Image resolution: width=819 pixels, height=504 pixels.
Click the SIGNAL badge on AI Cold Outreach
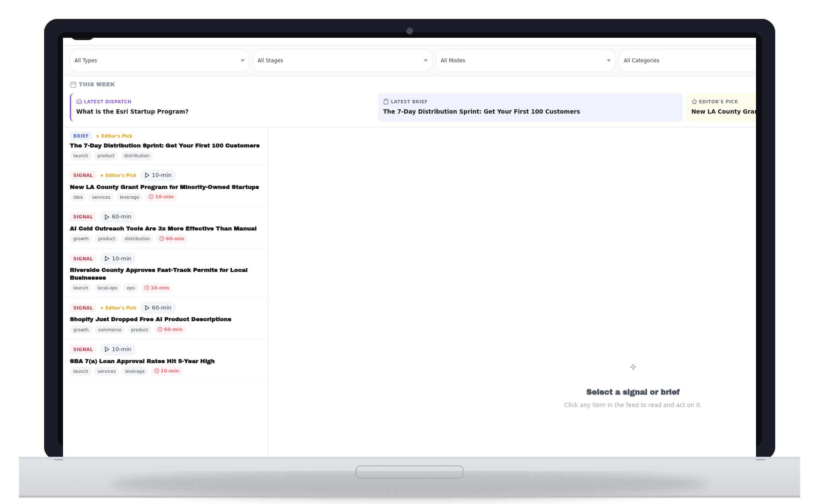click(x=83, y=217)
